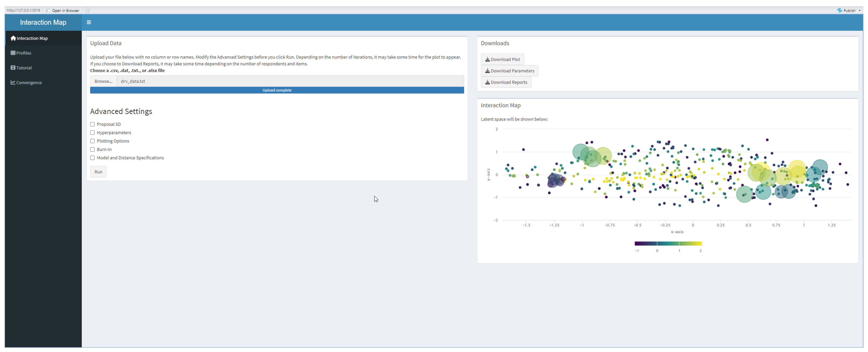Click the hamburger sidebar toggle icon
868x352 pixels.
tap(89, 22)
